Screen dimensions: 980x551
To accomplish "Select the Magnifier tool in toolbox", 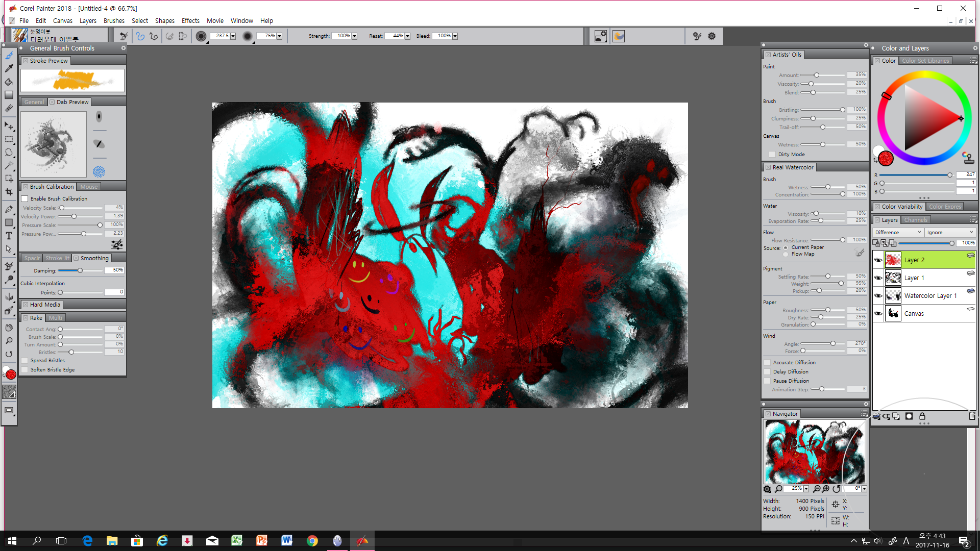I will coord(9,341).
